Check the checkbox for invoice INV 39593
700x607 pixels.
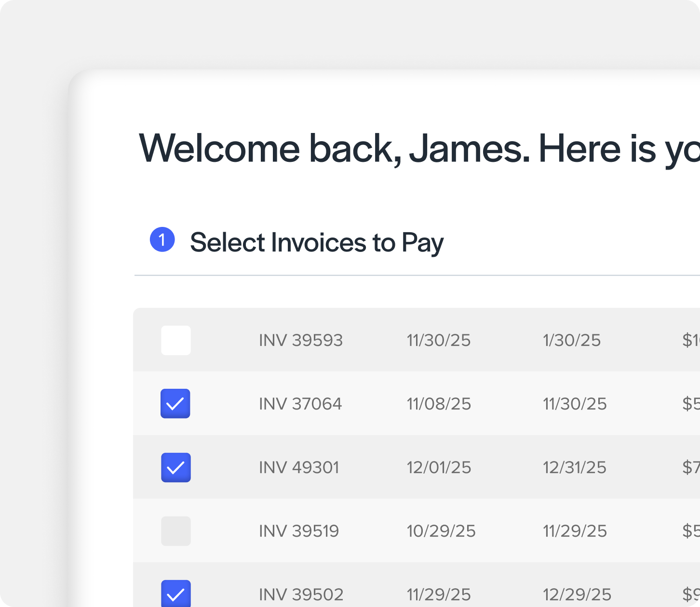coord(175,340)
